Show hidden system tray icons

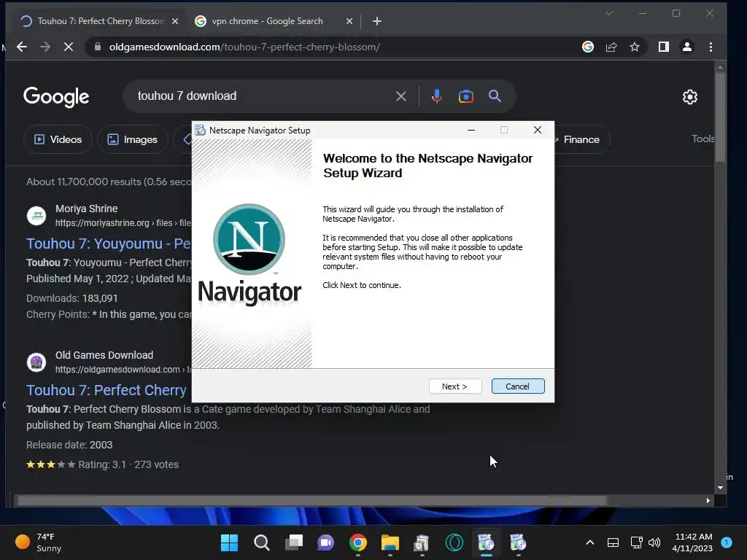589,542
